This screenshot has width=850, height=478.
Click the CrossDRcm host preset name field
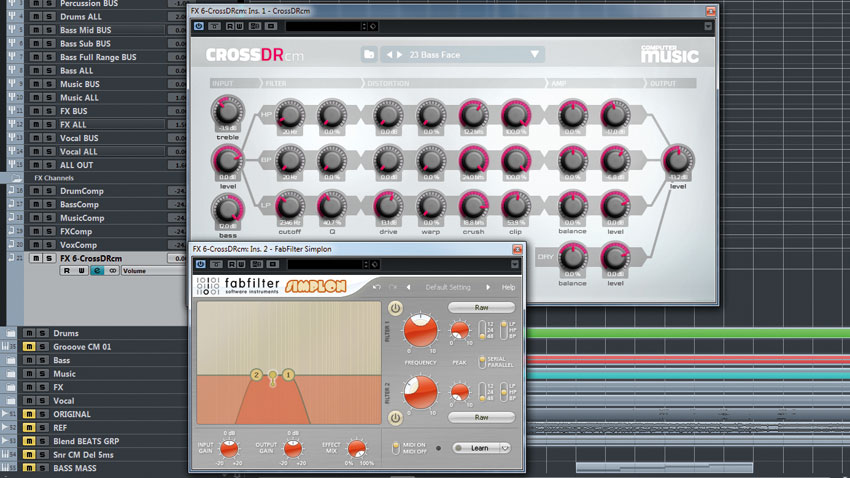click(x=323, y=26)
